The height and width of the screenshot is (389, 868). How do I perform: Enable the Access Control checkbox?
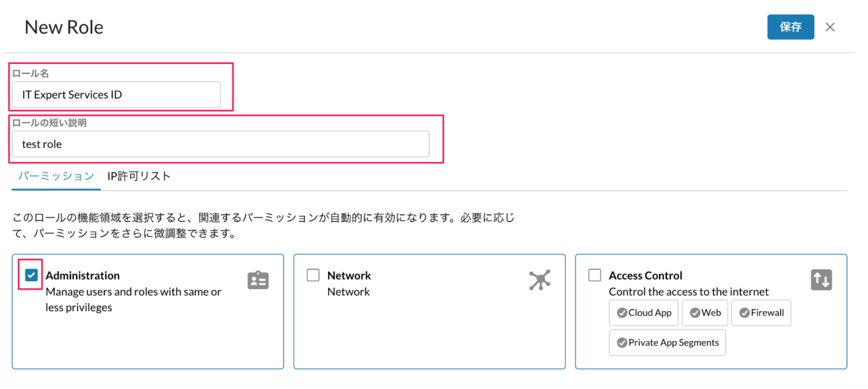point(594,275)
